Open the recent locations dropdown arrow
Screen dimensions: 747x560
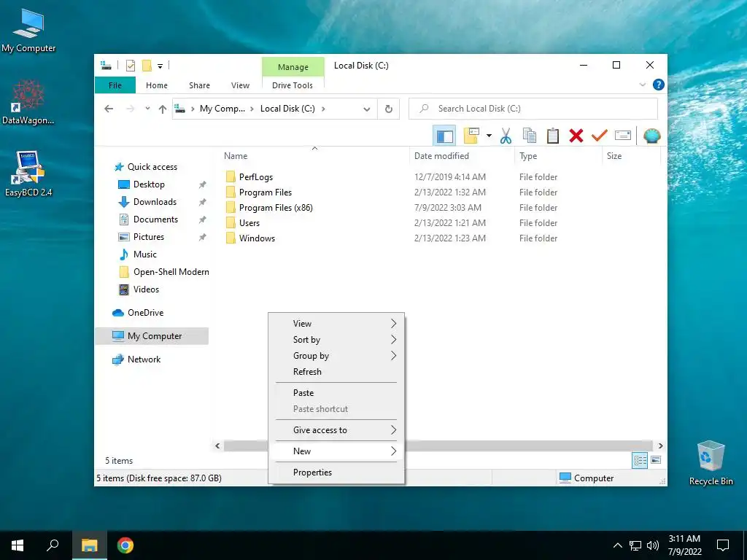(x=147, y=109)
